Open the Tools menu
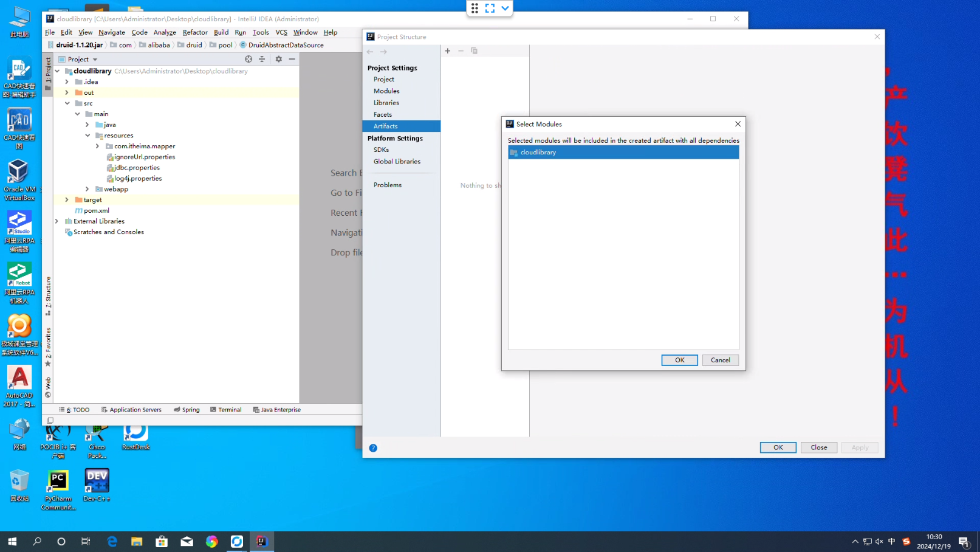The height and width of the screenshot is (552, 980). click(261, 32)
